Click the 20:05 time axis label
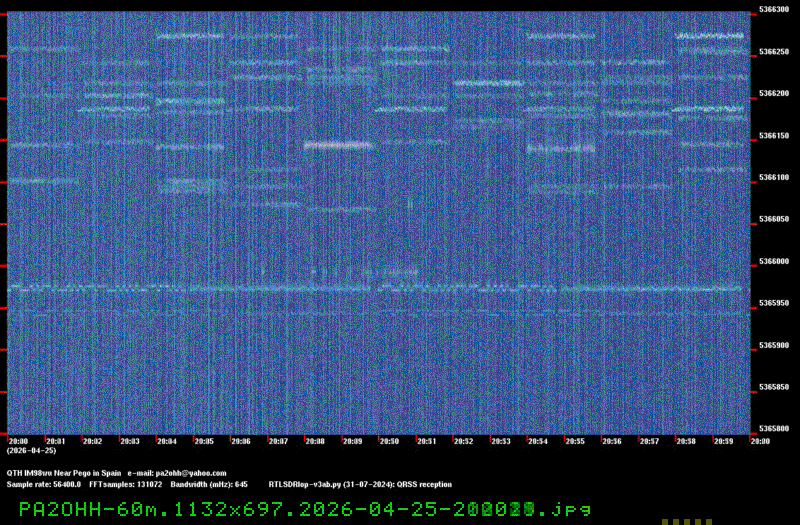The width and height of the screenshot is (800, 525). 205,441
